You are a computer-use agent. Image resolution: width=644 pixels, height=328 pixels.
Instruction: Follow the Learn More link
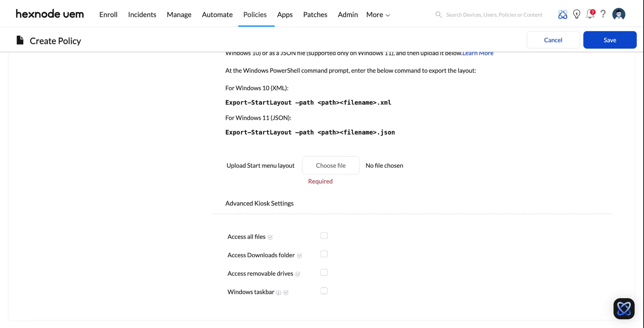(478, 53)
